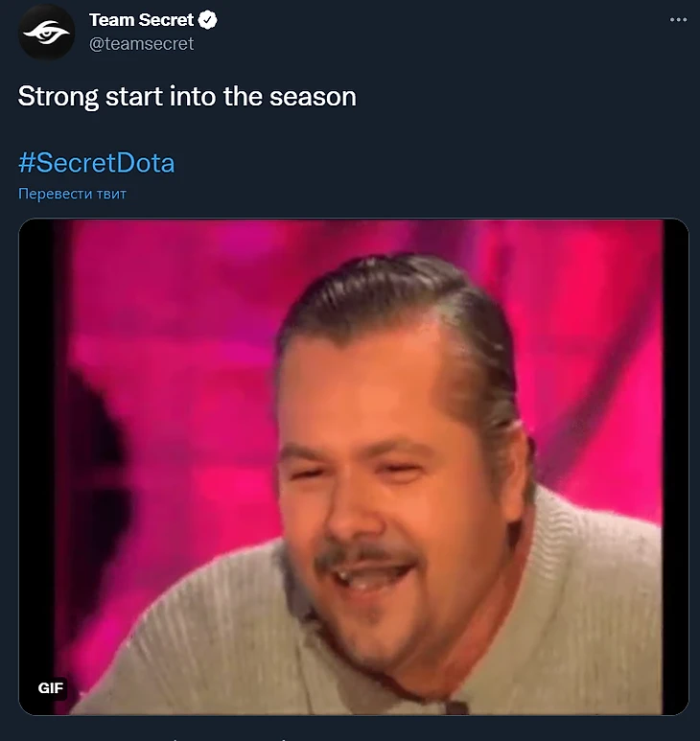Click the man's slicked-back hair in GIF
The height and width of the screenshot is (741, 700).
click(403, 288)
